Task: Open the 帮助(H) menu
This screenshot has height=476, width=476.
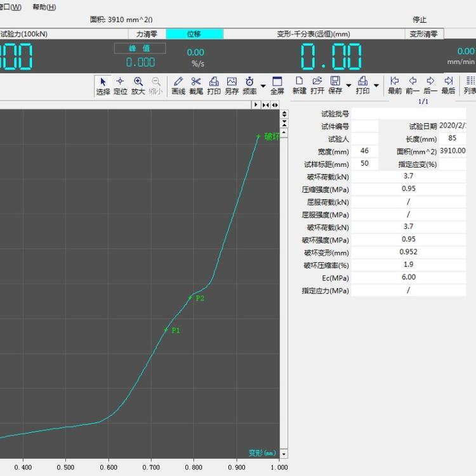Action: coord(44,7)
